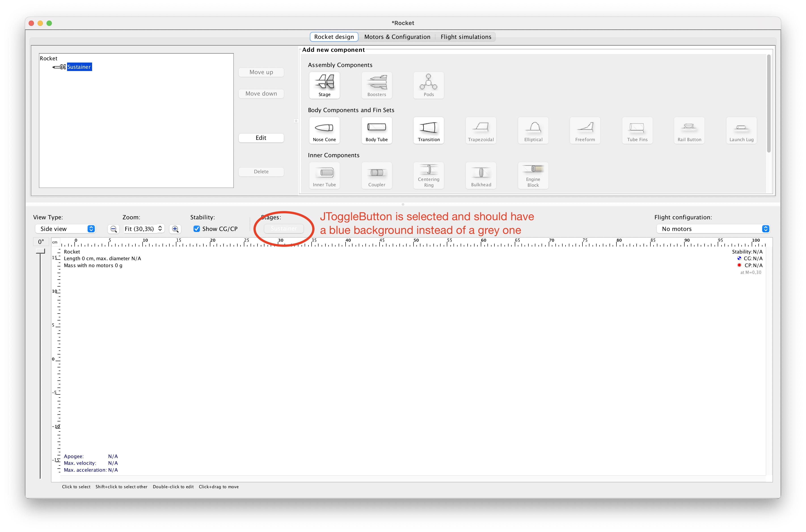This screenshot has height=532, width=806.
Task: Add Tube Fins component
Action: tap(637, 130)
